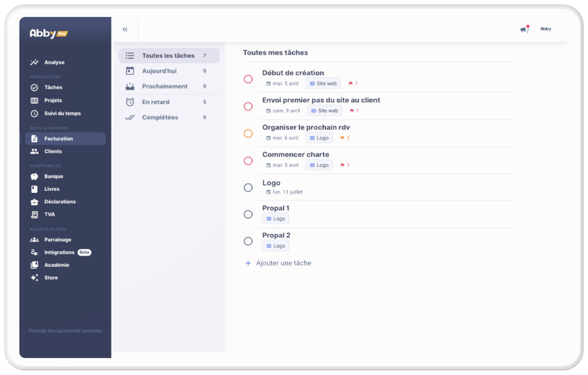Click the megaphone notifications icon
Viewport: 588px width, 375px height.
click(x=524, y=29)
